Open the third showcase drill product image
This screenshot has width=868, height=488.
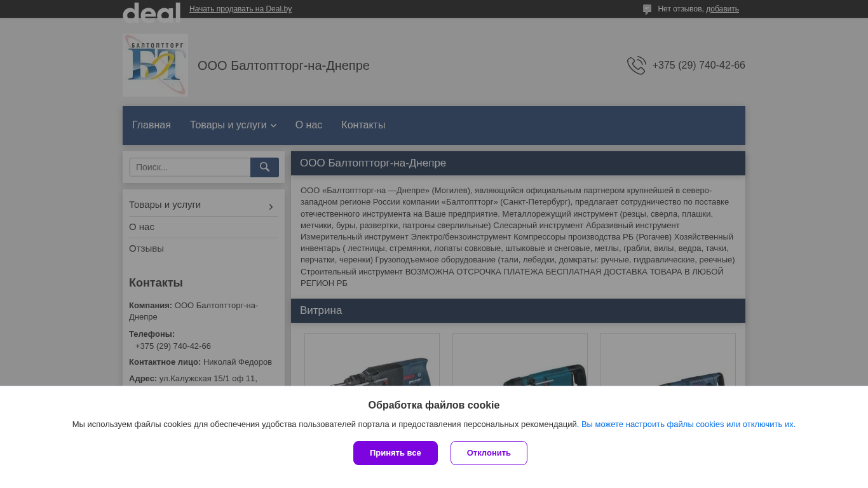pos(668,360)
